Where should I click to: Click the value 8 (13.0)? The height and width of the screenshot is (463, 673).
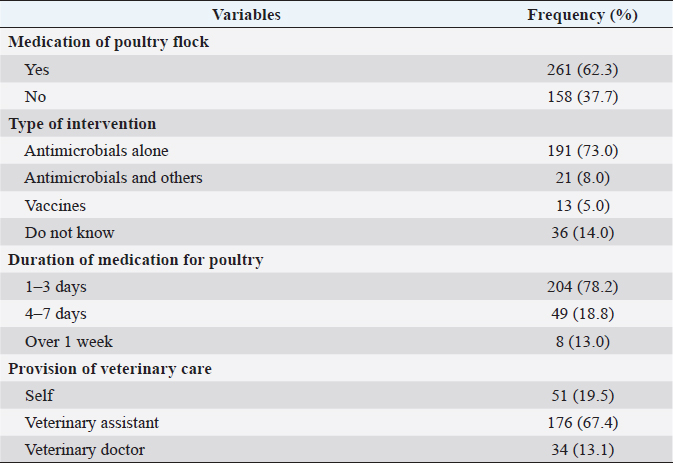[582, 341]
